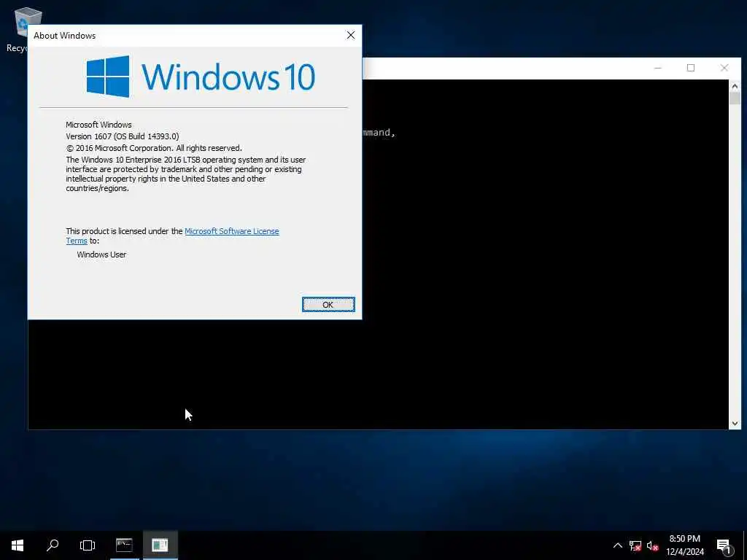
Task: Click the 'Microsoft Windows' heading text
Action: click(98, 125)
